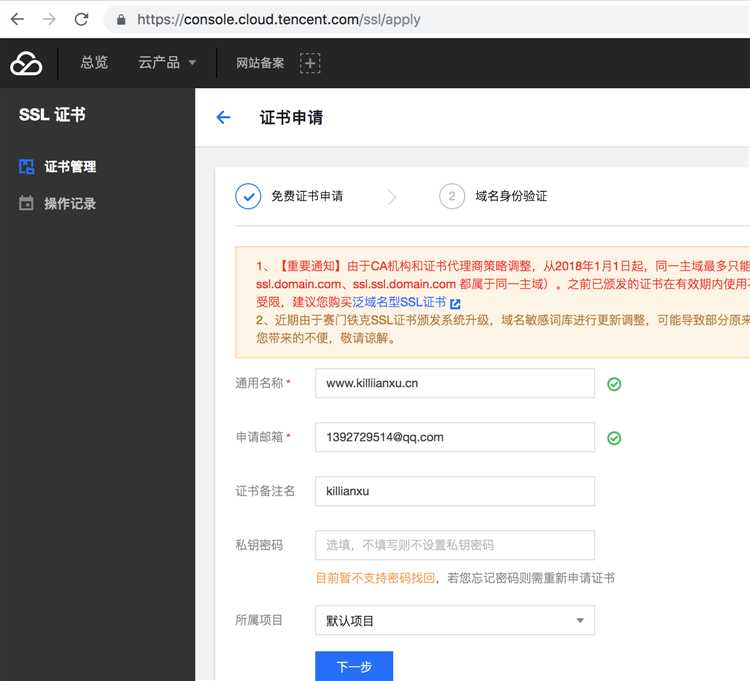Select 操作记录 in the sidebar
Viewport: 750px width, 681px height.
(70, 203)
